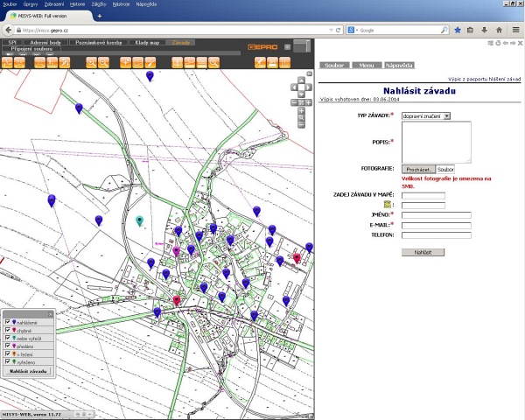Open the Google search engine dropdown

pos(357,30)
